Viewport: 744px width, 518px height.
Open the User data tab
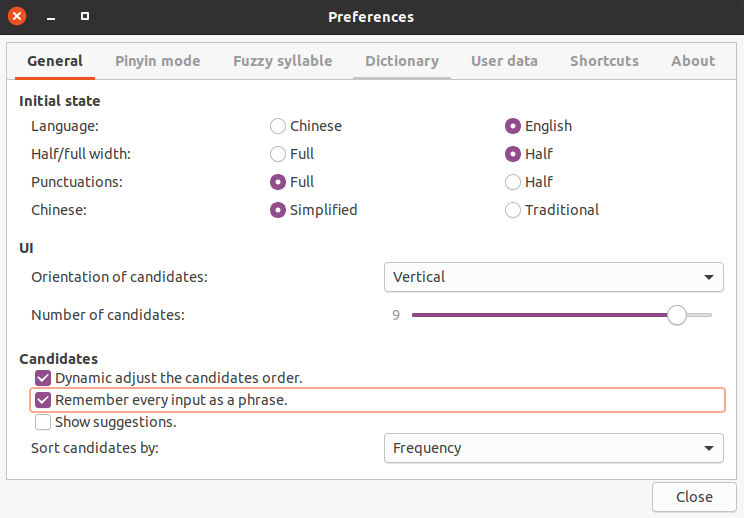pos(504,61)
